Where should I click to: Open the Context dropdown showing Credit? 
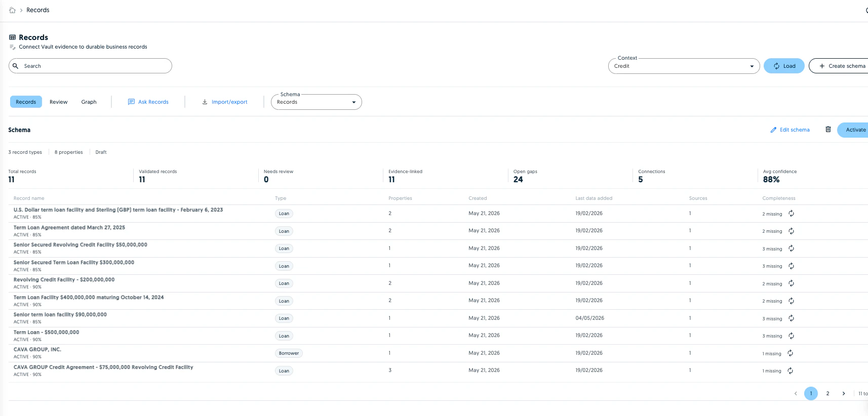(684, 66)
